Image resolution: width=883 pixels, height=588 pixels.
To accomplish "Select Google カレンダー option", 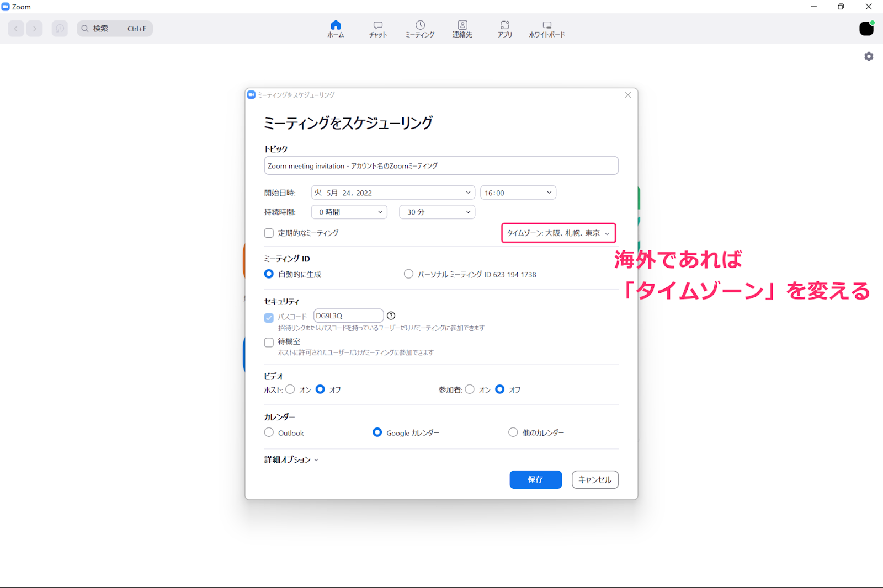I will [x=377, y=432].
